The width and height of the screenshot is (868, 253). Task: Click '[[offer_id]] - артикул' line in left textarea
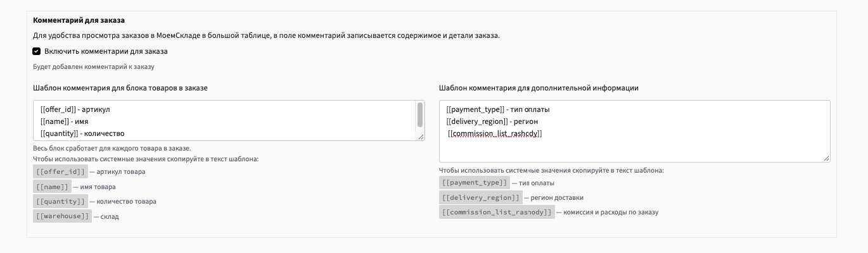[x=75, y=109]
